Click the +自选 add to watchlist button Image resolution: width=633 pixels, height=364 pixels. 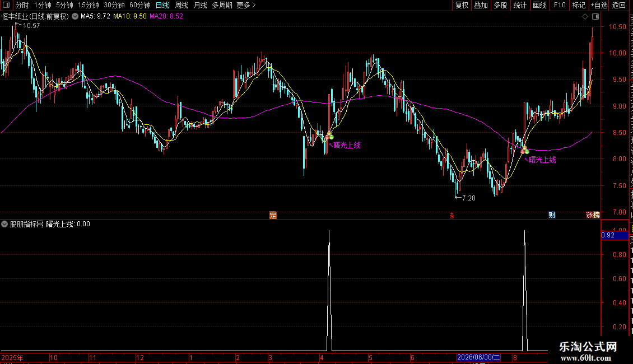(x=599, y=5)
